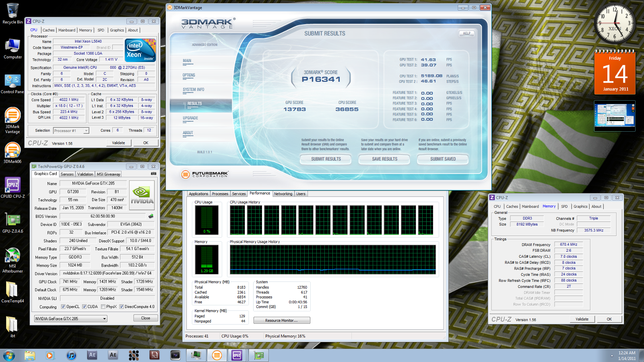The image size is (644, 362).
Task: Open the Processor #1 Selection dropdown
Action: pos(71,130)
